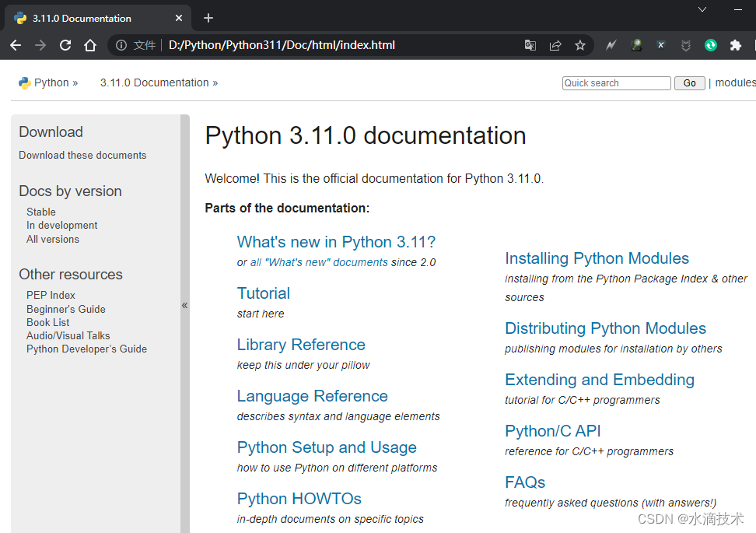Bookmark this page with the star icon
The image size is (756, 533).
tap(580, 45)
